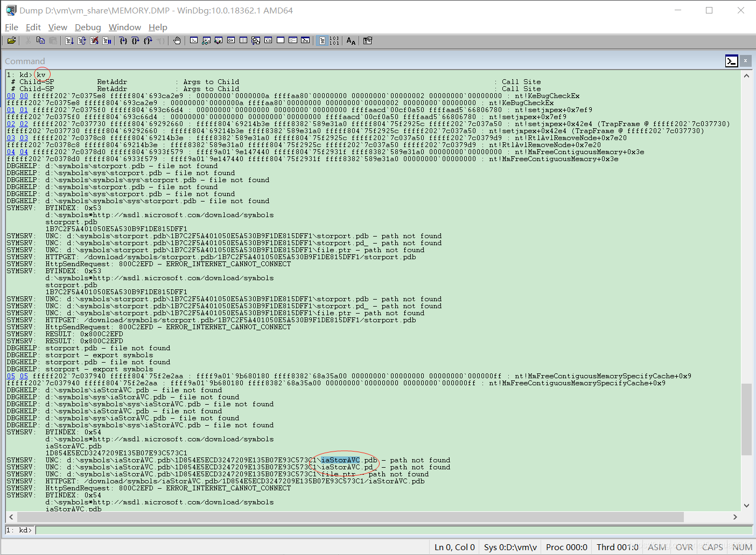This screenshot has width=756, height=555.
Task: Click the Step Over icon
Action: point(136,40)
